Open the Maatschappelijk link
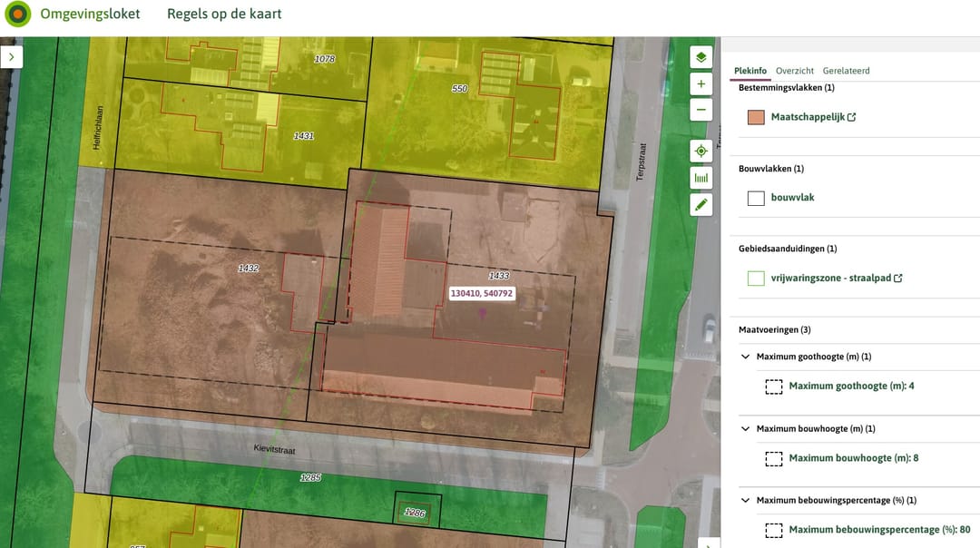Viewport: 980px width, 548px height. coord(808,117)
